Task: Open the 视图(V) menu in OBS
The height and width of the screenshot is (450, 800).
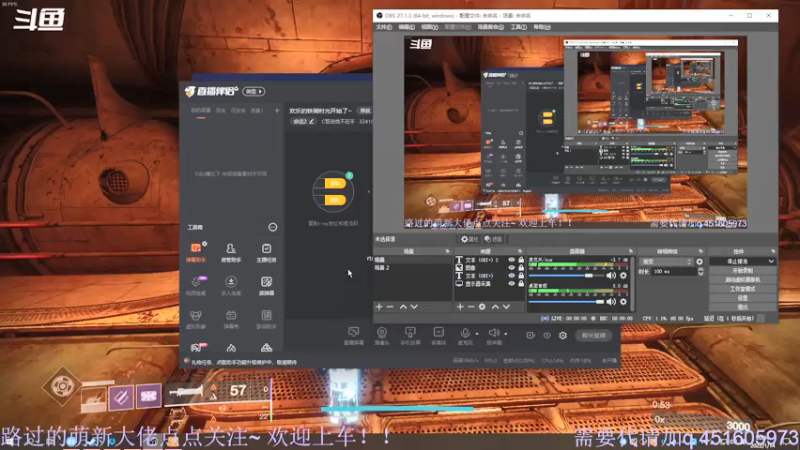Action: [x=430, y=27]
